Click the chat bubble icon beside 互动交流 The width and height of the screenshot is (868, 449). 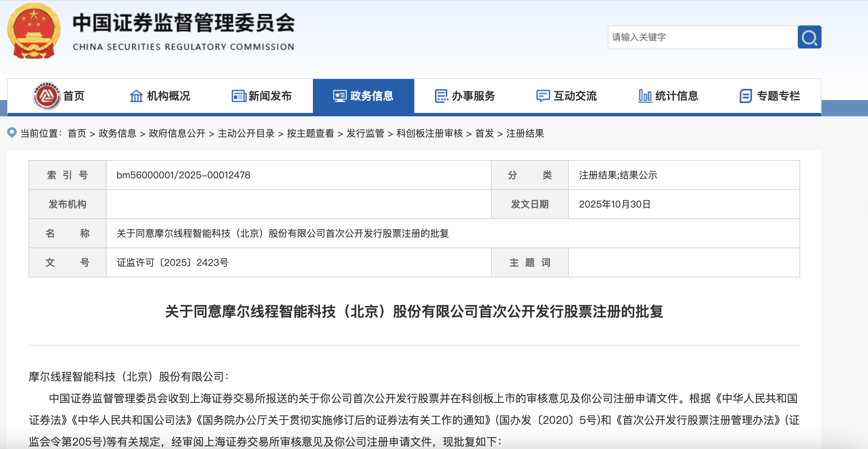coord(543,96)
